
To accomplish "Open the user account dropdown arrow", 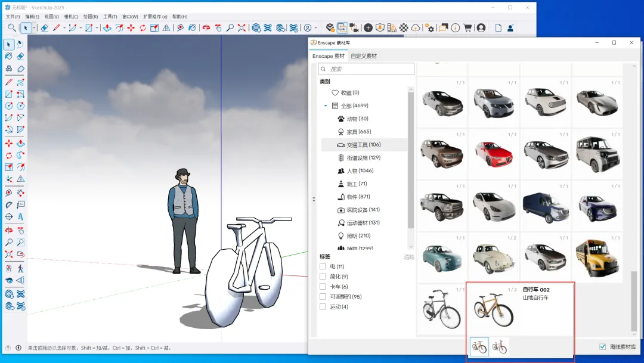I will [x=315, y=27].
